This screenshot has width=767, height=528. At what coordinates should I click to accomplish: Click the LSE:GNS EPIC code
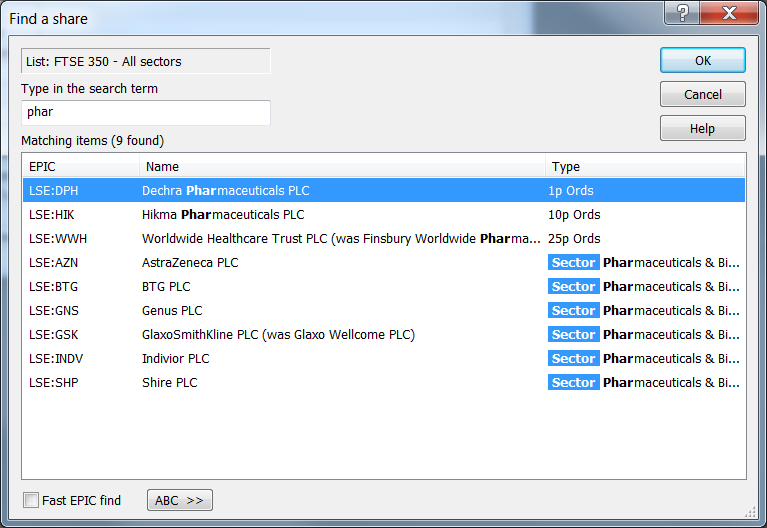(x=54, y=310)
